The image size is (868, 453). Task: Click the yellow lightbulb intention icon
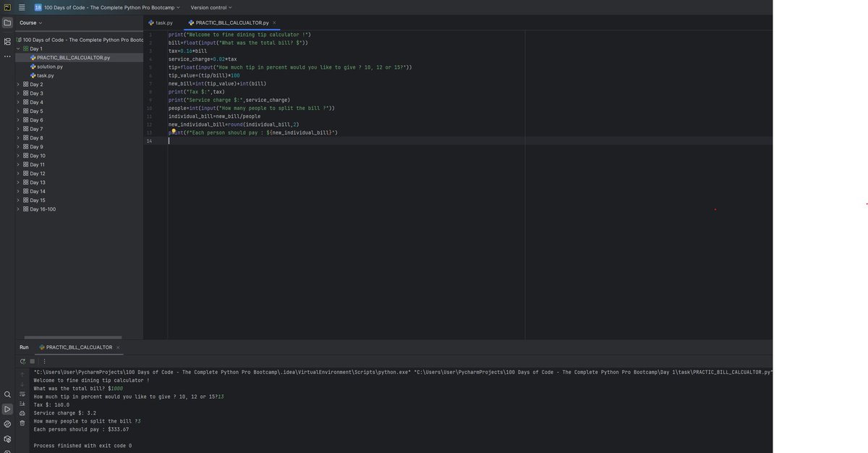(174, 131)
